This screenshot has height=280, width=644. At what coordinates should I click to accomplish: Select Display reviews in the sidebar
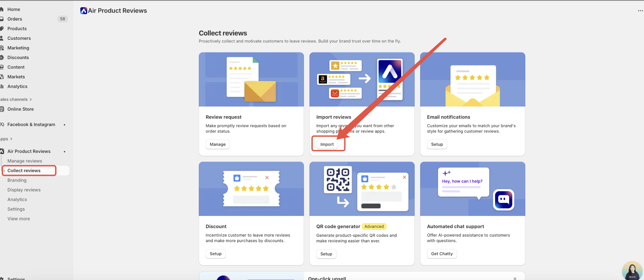pos(24,190)
